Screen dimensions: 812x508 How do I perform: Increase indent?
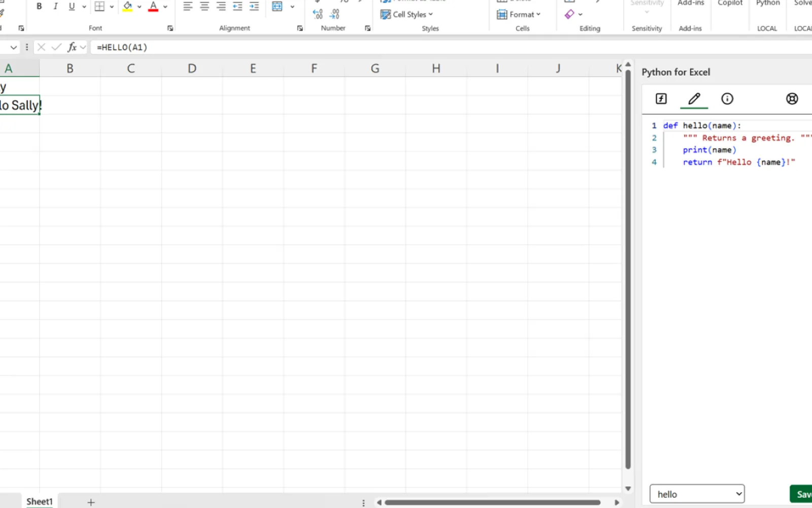[254, 7]
